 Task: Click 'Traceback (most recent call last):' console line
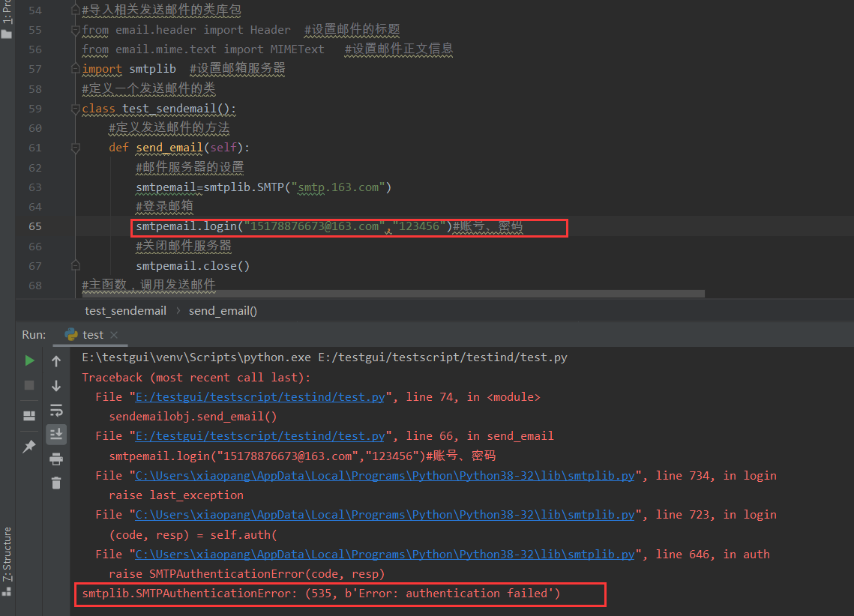[x=196, y=378]
